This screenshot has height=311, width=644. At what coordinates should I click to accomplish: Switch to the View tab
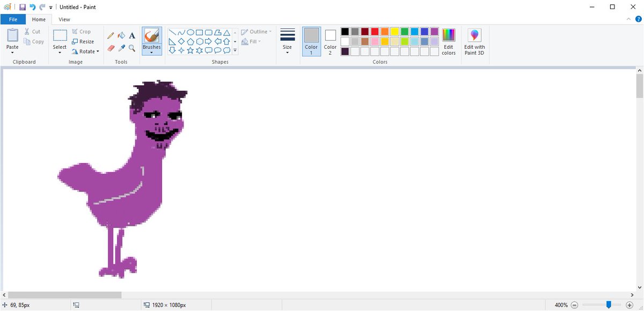pos(64,19)
